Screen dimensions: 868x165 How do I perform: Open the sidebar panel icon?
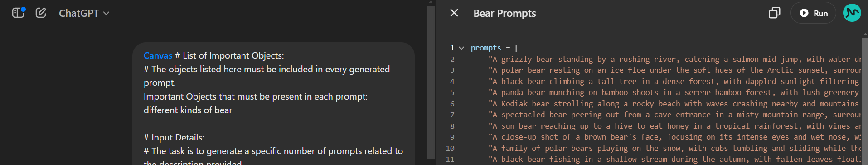point(18,13)
